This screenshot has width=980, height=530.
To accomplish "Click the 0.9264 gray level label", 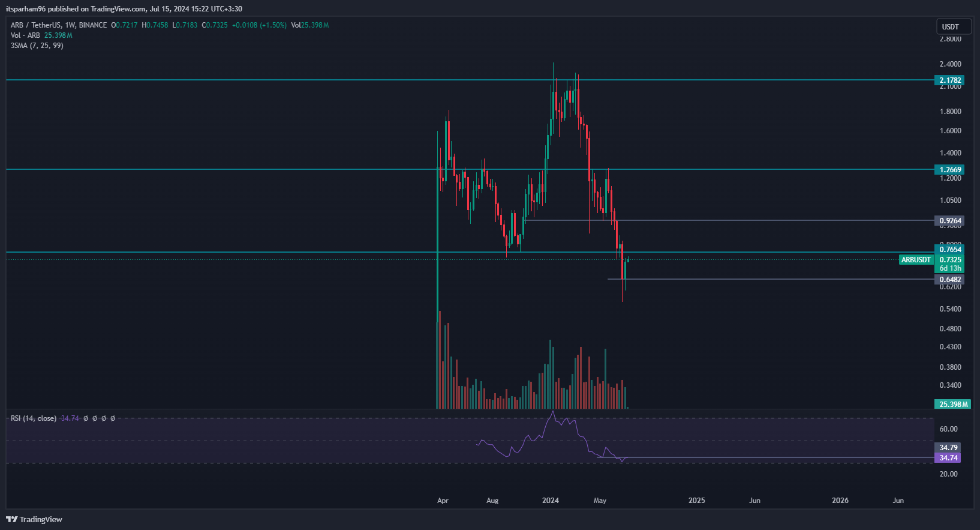I will [x=950, y=220].
